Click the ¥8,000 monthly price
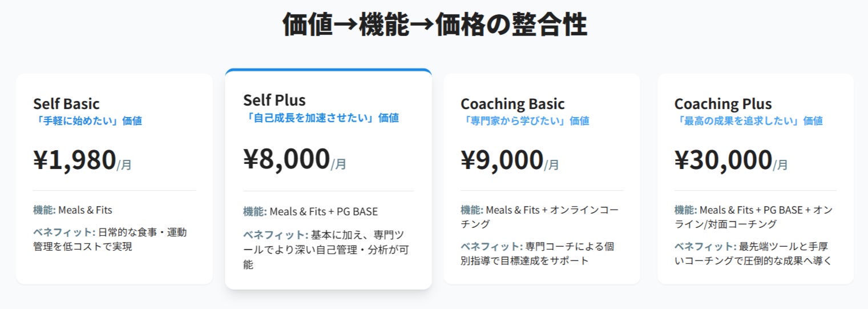The width and height of the screenshot is (868, 309). [294, 159]
